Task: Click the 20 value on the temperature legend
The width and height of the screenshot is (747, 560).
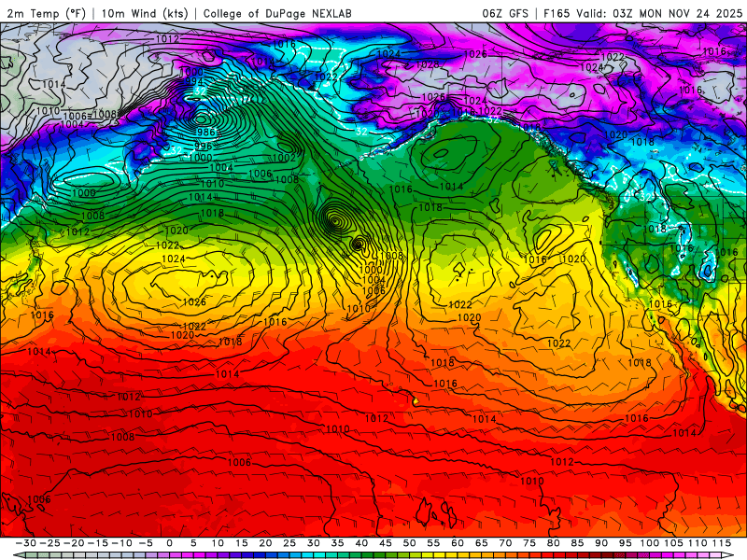Action: point(265,543)
